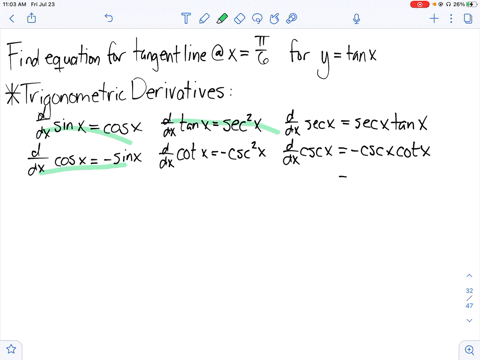
Task: Select the green Highlighter tool
Action: [222, 18]
